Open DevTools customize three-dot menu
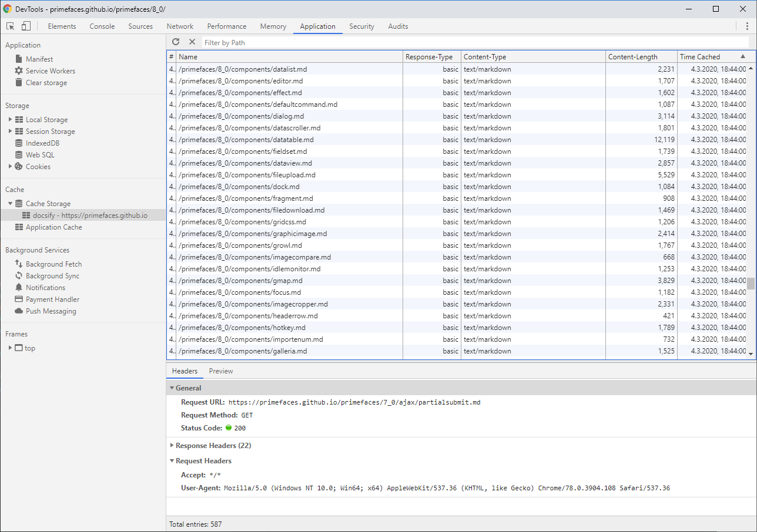757x532 pixels. (x=747, y=26)
